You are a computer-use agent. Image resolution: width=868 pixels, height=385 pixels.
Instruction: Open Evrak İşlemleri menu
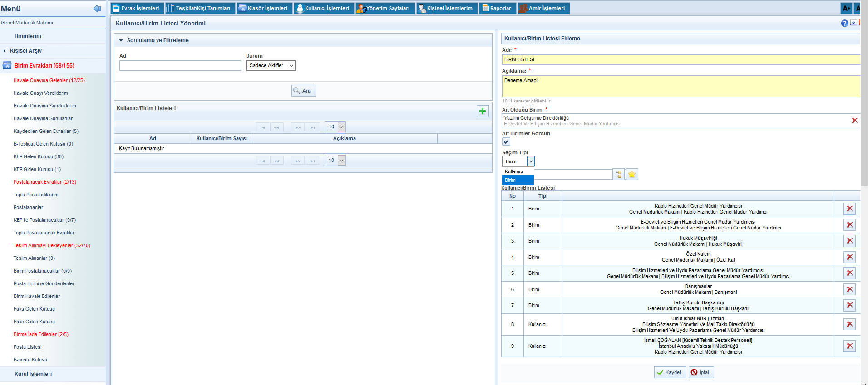tap(137, 8)
